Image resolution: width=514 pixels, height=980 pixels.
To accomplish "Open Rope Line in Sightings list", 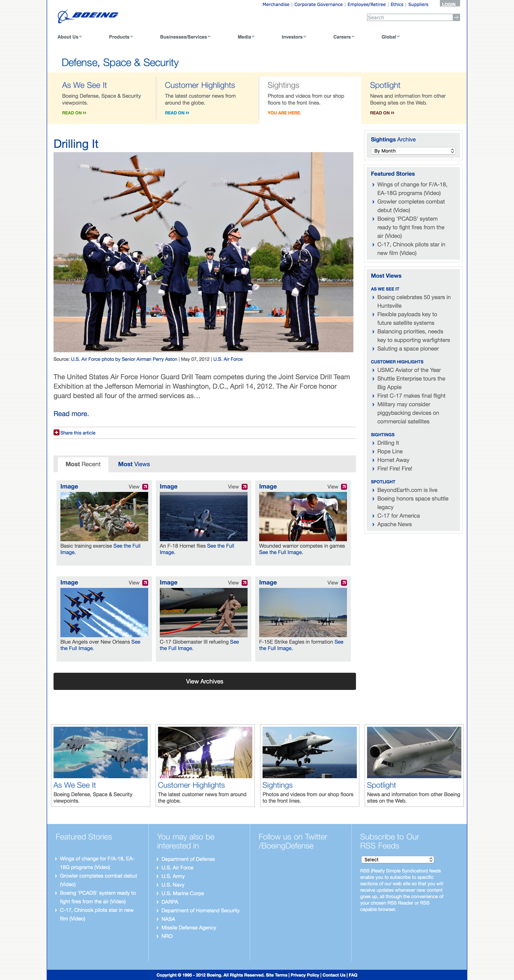I will pyautogui.click(x=390, y=451).
